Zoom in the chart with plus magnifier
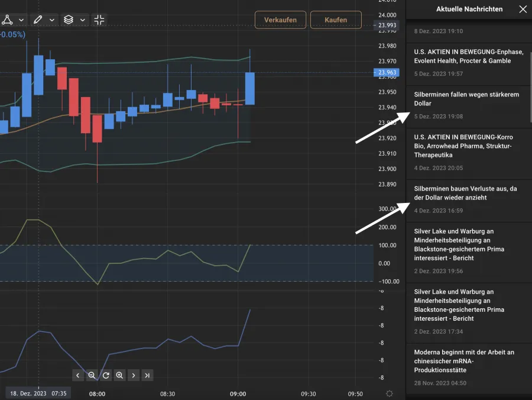The width and height of the screenshot is (532, 400). click(119, 375)
